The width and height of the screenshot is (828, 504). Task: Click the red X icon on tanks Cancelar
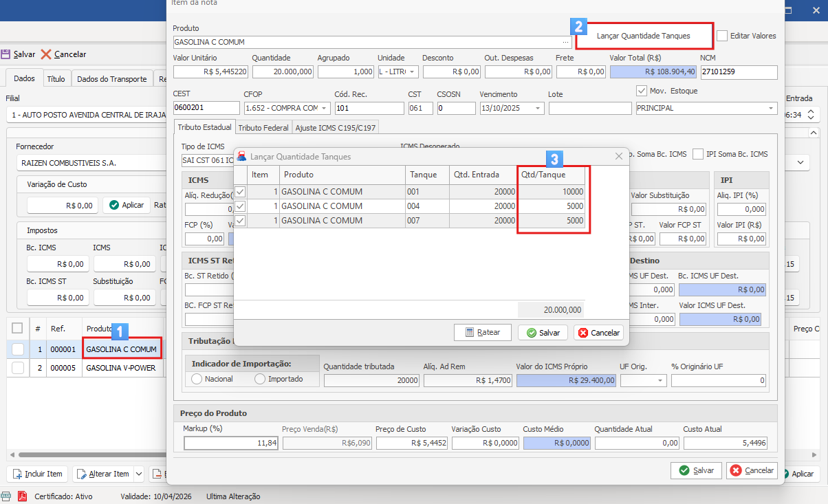tap(583, 333)
